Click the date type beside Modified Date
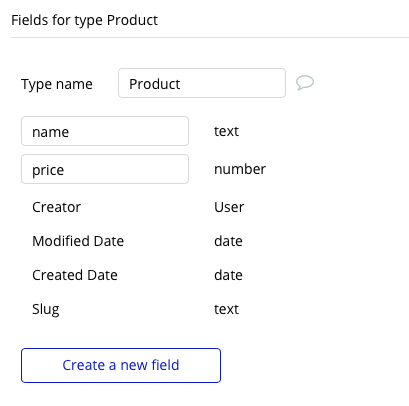The image size is (409, 406). click(x=228, y=241)
